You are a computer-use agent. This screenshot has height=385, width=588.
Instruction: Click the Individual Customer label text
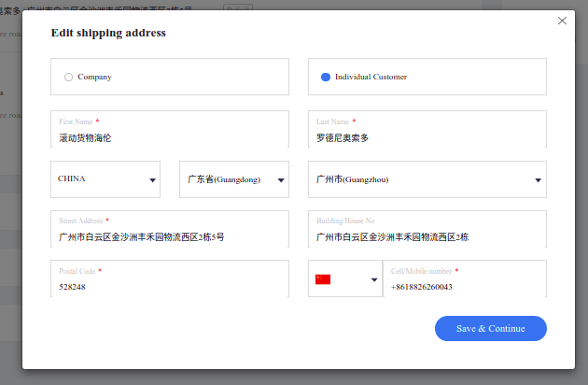(371, 77)
